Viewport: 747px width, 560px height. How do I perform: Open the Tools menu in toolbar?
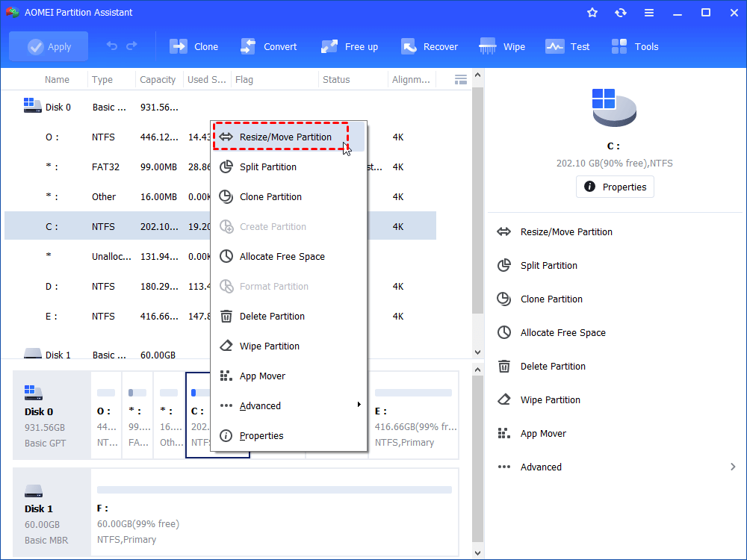pyautogui.click(x=634, y=46)
